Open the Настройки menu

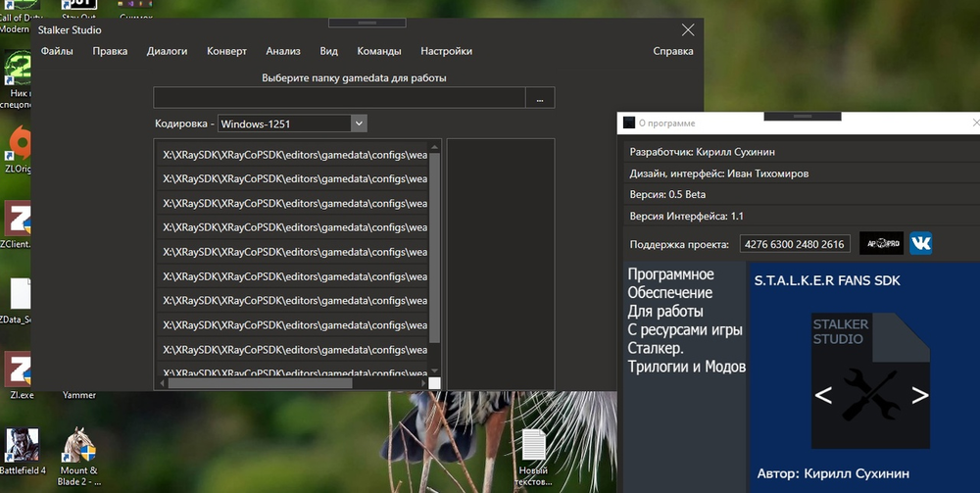click(446, 51)
